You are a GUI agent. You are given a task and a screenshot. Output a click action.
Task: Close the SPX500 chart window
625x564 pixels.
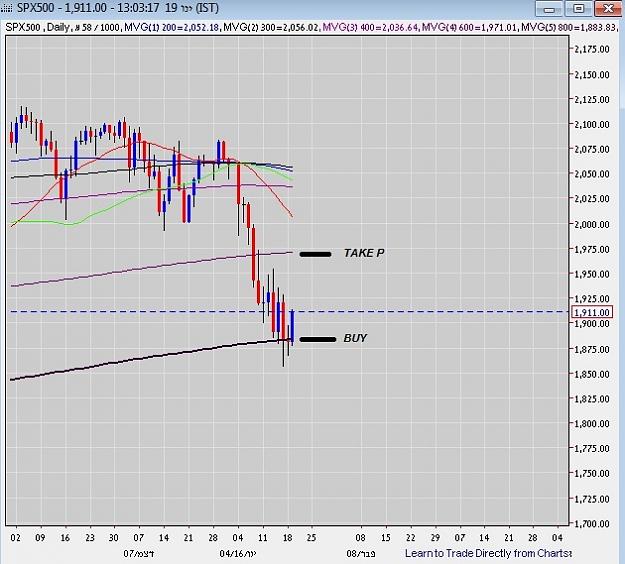(608, 9)
